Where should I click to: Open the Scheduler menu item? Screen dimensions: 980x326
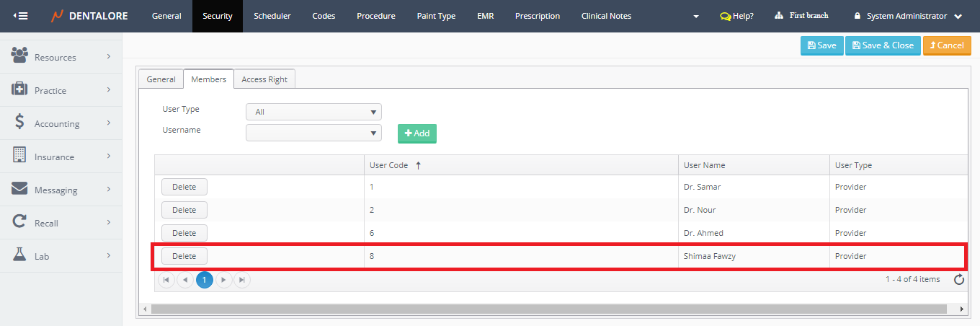tap(272, 16)
